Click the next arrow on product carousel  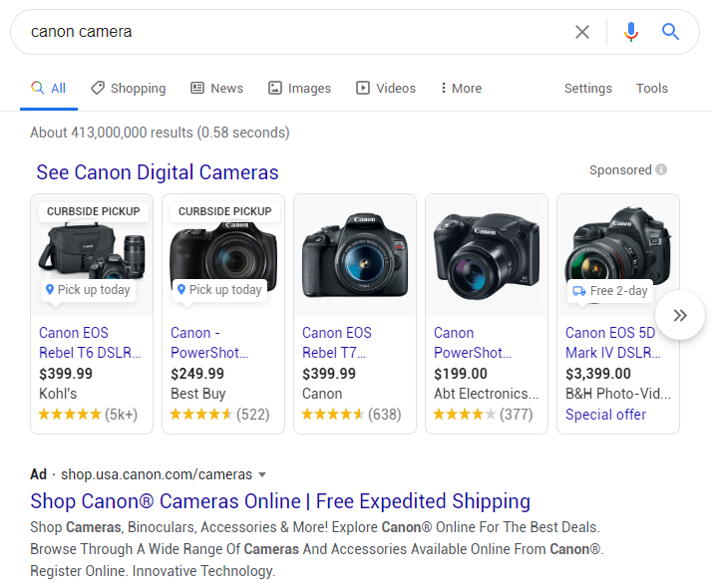(680, 315)
